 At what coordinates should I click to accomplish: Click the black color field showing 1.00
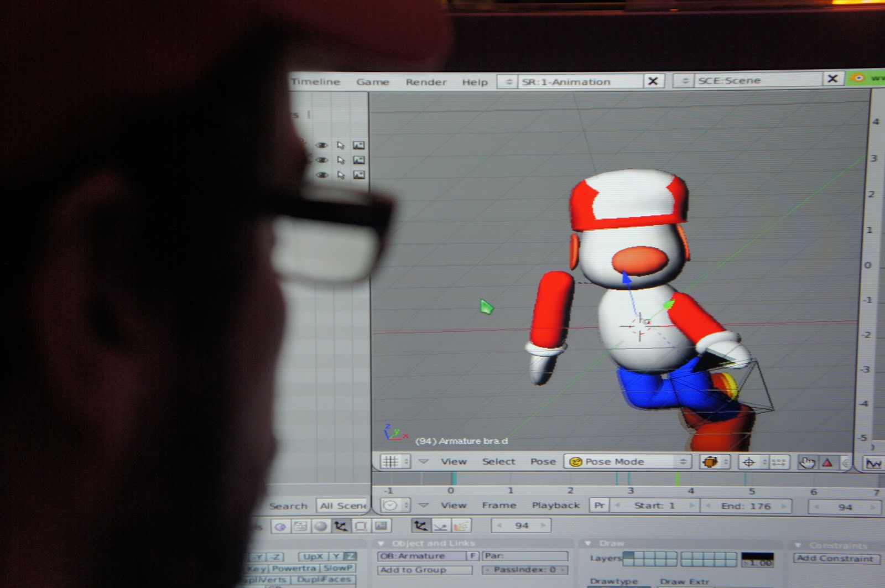pyautogui.click(x=757, y=559)
